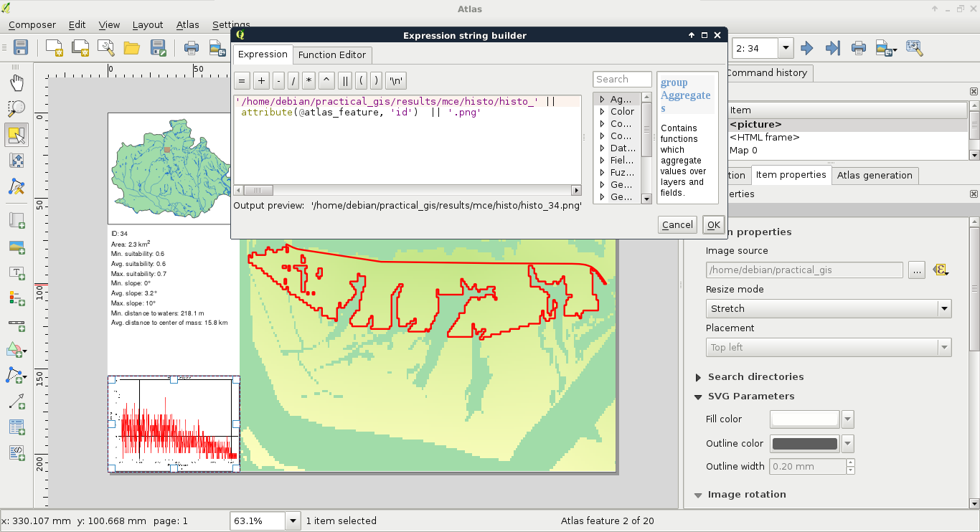The height and width of the screenshot is (532, 980).
Task: Click the Add HTML frame tool
Action: coord(17,452)
